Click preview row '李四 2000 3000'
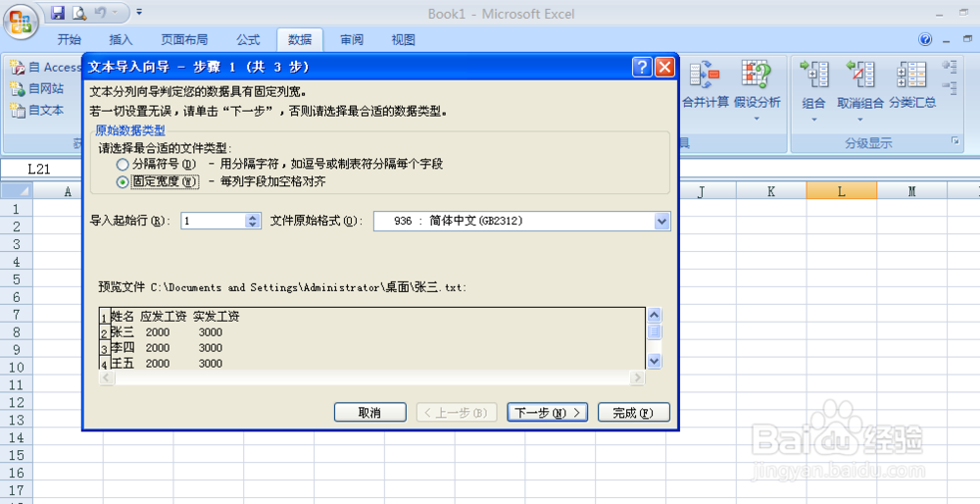980x504 pixels. click(167, 348)
